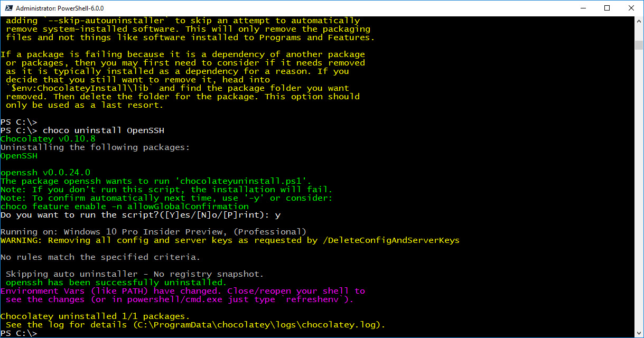Click 'openssh has been successfully uninstalled.' line
This screenshot has height=338, width=644.
click(x=116, y=283)
